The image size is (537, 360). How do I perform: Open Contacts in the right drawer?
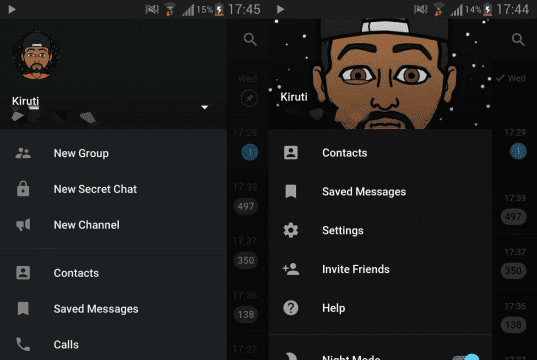click(x=380, y=153)
